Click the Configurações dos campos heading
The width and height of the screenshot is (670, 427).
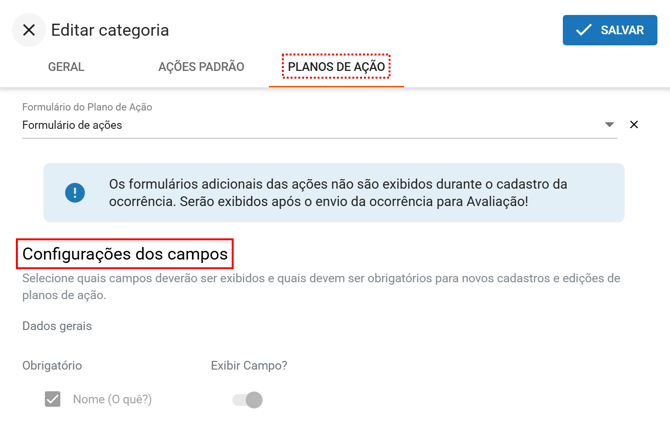point(125,254)
